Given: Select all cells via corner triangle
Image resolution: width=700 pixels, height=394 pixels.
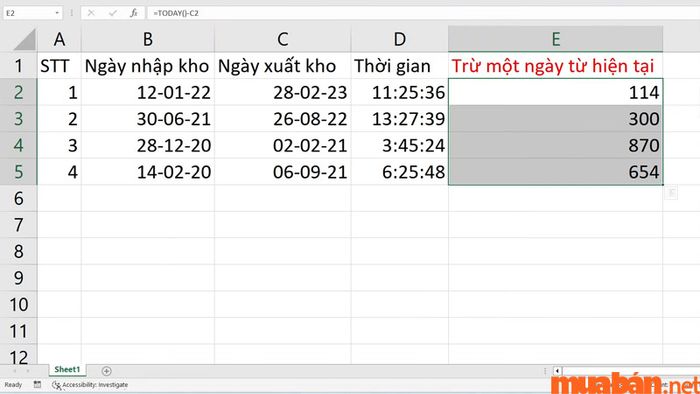Looking at the screenshot, I should coord(25,39).
